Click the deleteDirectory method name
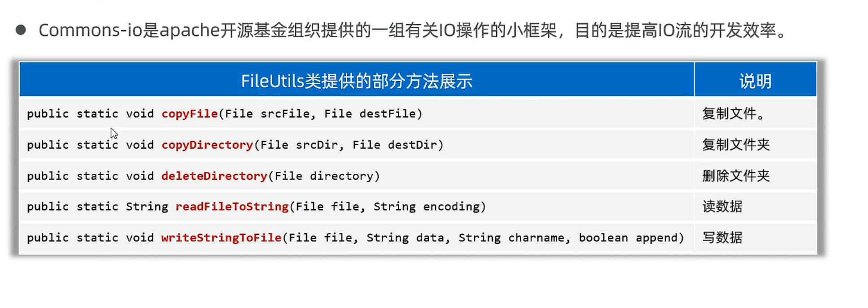Image resolution: width=868 pixels, height=308 pixels. 214,176
